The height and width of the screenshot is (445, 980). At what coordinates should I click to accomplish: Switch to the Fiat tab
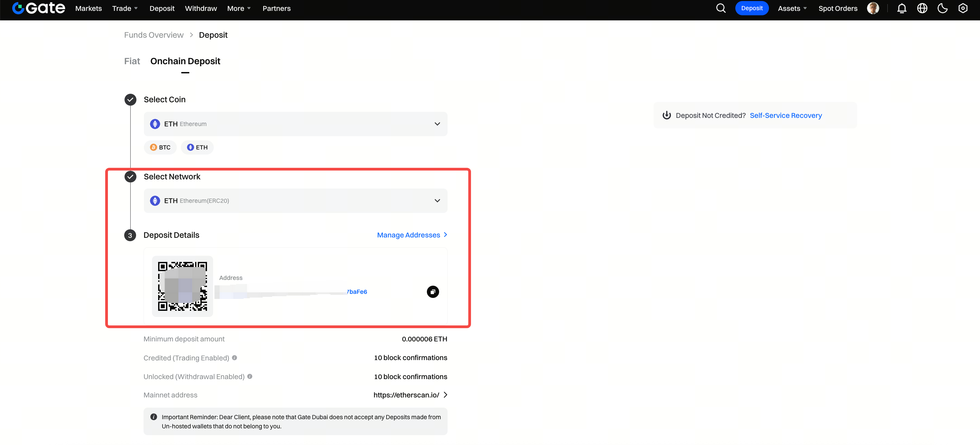132,61
